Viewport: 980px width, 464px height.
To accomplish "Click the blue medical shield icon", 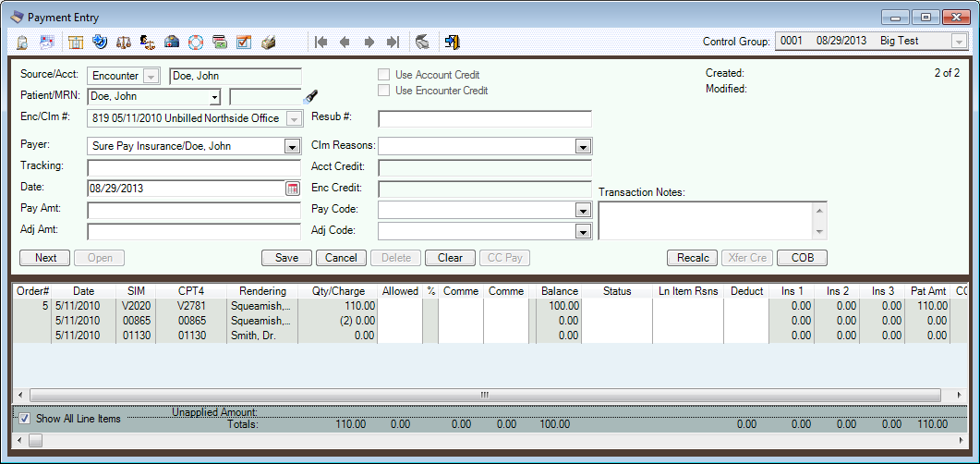I will coord(100,43).
